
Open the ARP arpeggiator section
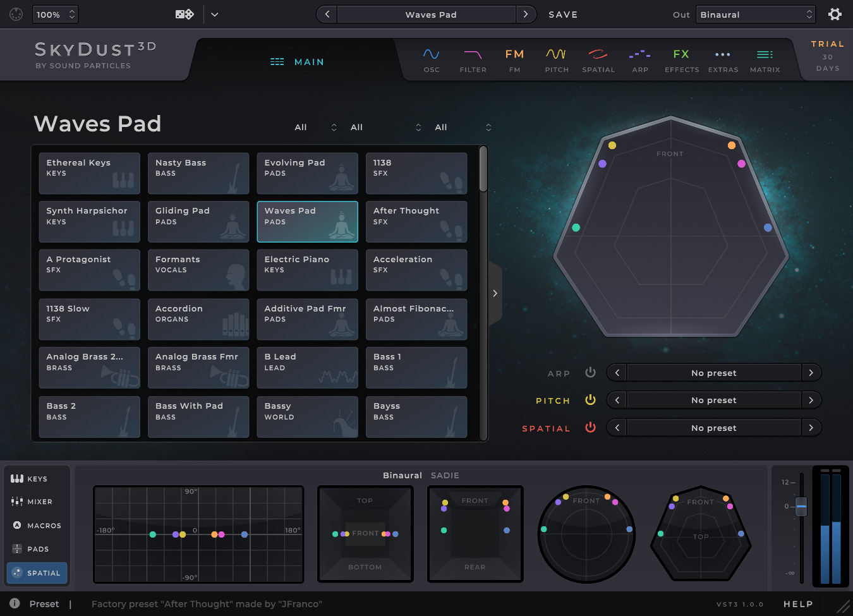[640, 61]
